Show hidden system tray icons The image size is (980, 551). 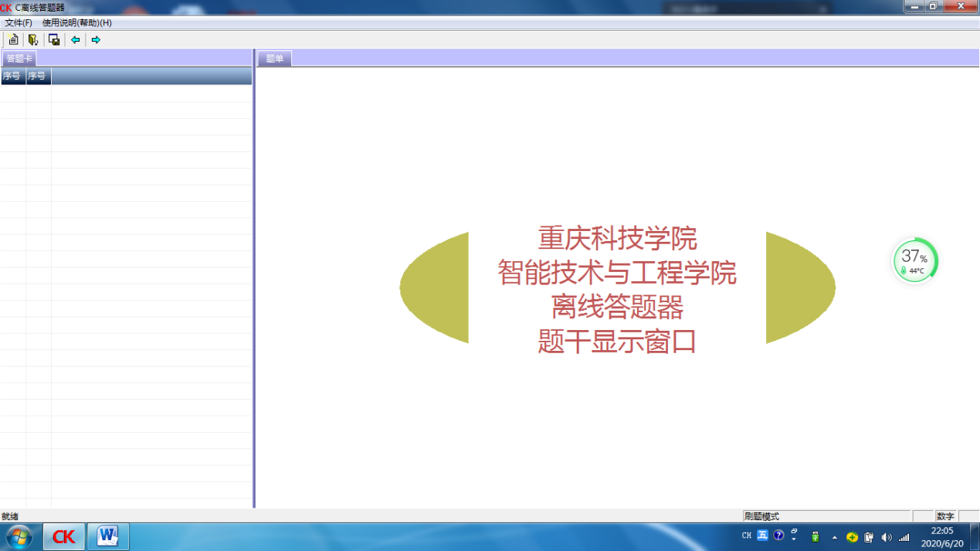click(834, 537)
